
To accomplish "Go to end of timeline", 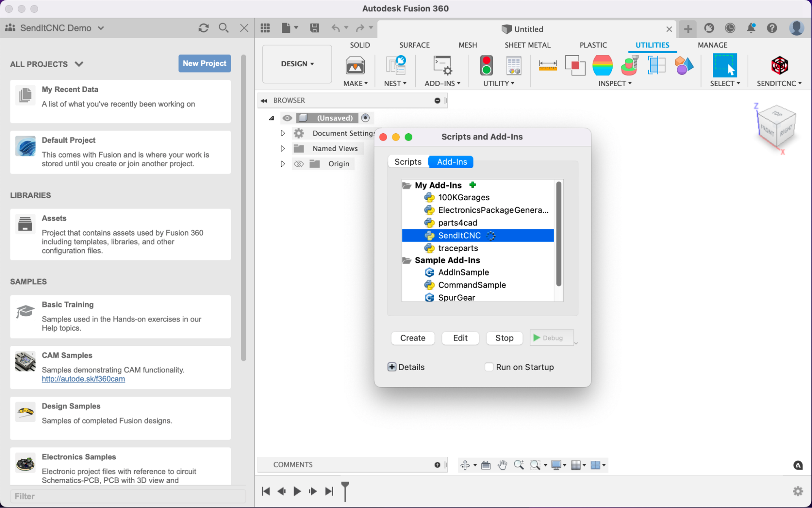I will click(329, 491).
